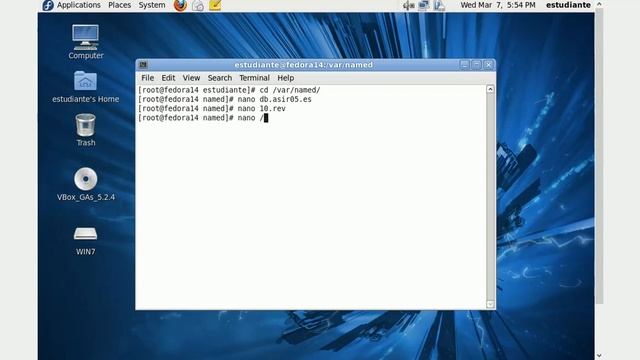640x360 pixels.
Task: Click the volume icon in the panel
Action: (409, 5)
